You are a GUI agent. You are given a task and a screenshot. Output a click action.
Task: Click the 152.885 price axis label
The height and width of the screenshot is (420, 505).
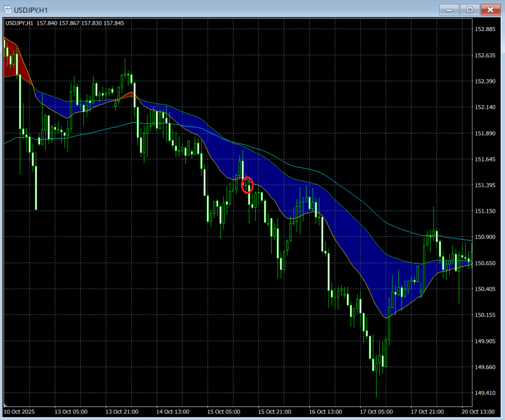[484, 29]
